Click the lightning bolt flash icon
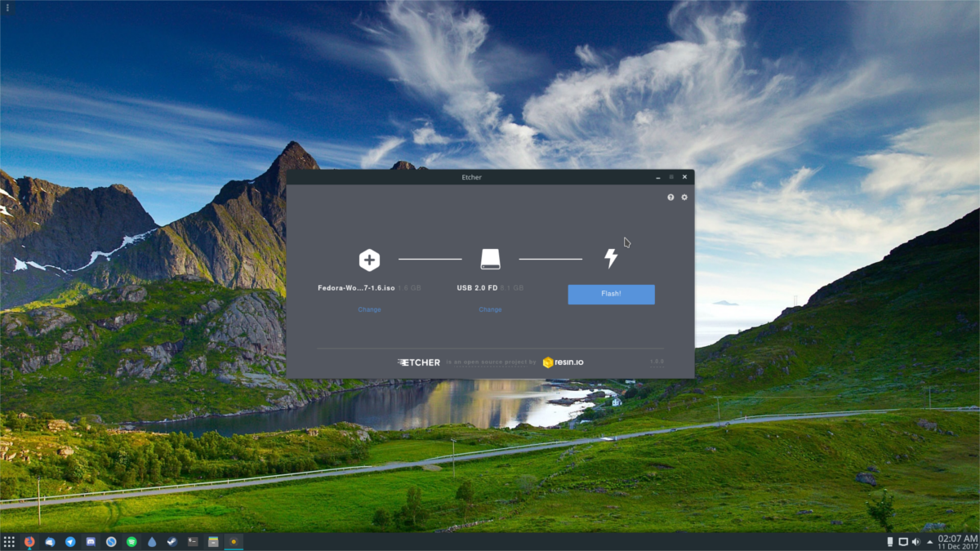Viewport: 980px width, 551px height. pos(611,259)
